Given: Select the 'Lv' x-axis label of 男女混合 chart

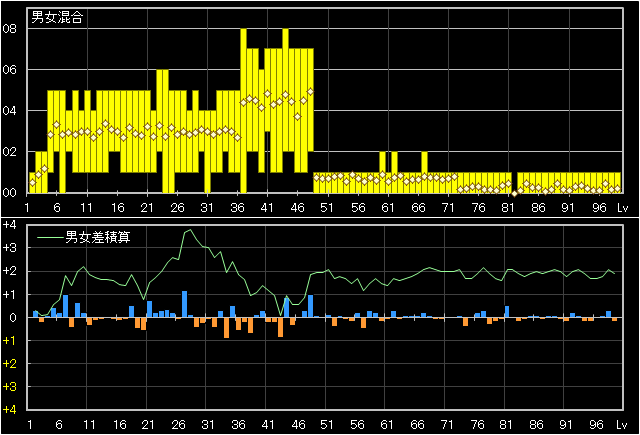Looking at the screenshot, I should pos(622,208).
